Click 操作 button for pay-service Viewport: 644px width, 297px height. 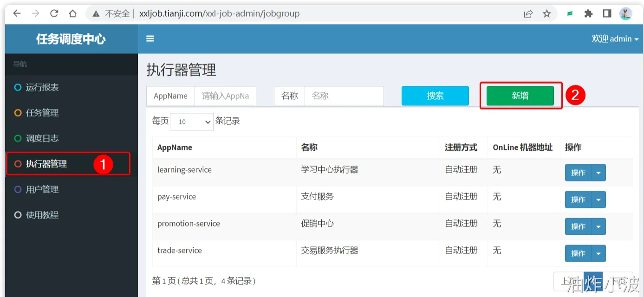[x=578, y=200]
